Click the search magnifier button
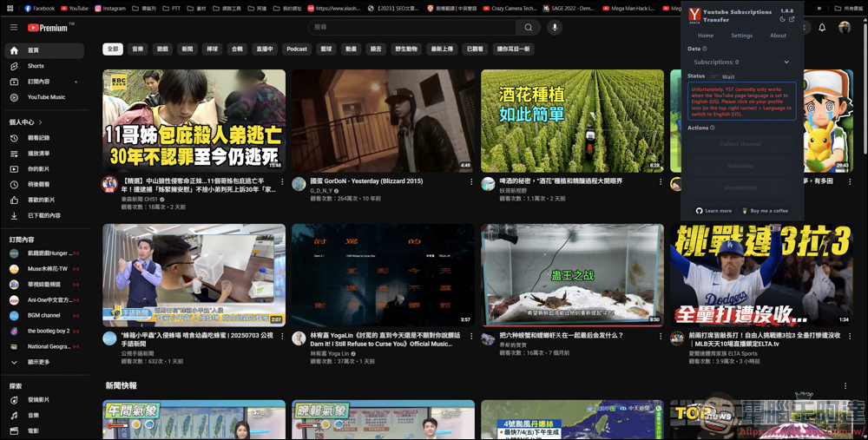 (x=528, y=27)
